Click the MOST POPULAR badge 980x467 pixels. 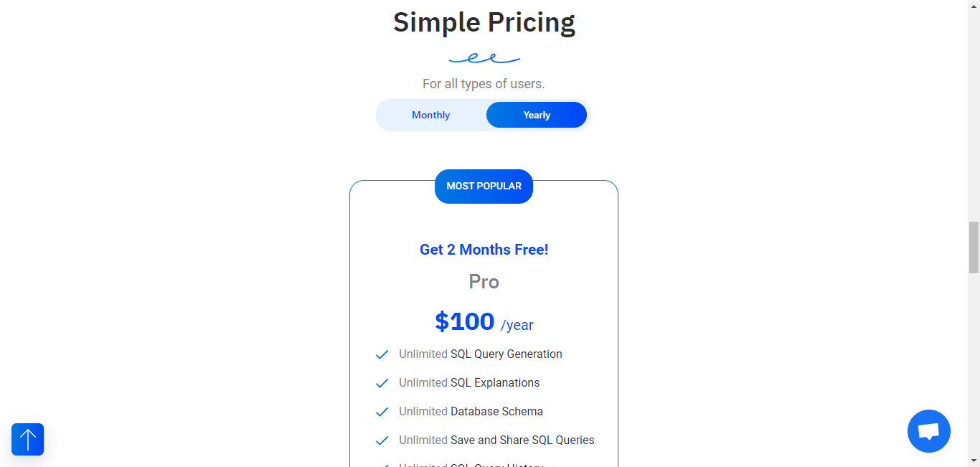(484, 186)
